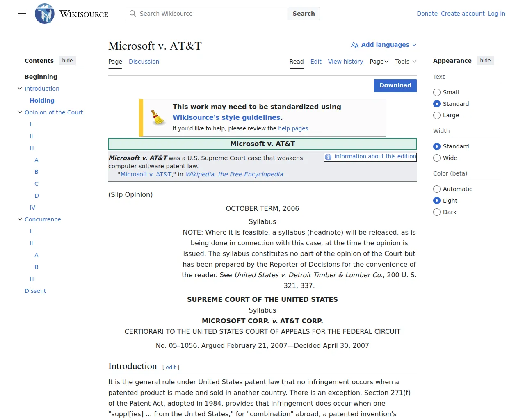525x420 pixels.
Task: Click the magnifying glass search icon
Action: (x=133, y=14)
